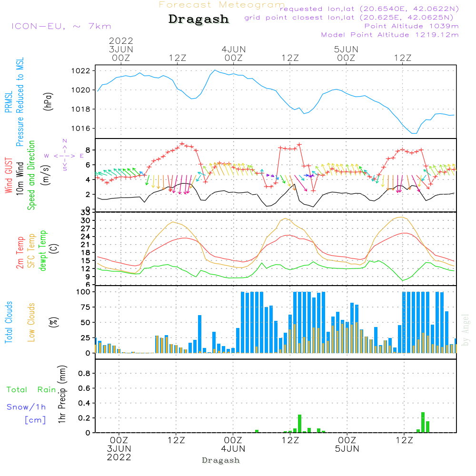
Task: Click the '1hr Precip (mm)' axis label
Action: pos(62,394)
